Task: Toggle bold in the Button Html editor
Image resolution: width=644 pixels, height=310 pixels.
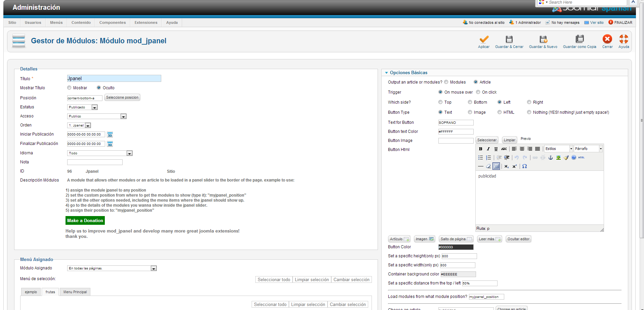Action: [x=480, y=149]
